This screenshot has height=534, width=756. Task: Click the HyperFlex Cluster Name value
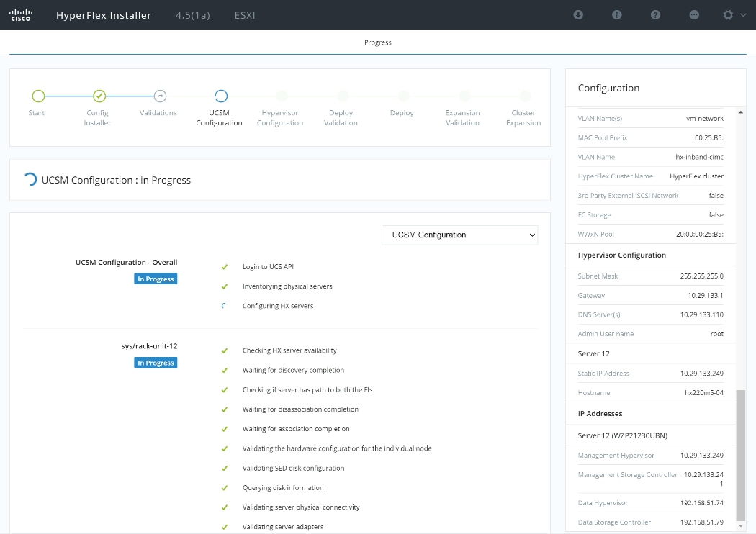coord(696,176)
